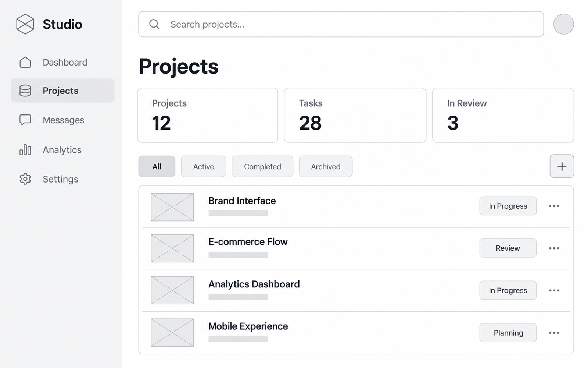Screen dimensions: 588x368
Task: Open the Brand Interface thumbnail
Action: [x=172, y=207]
